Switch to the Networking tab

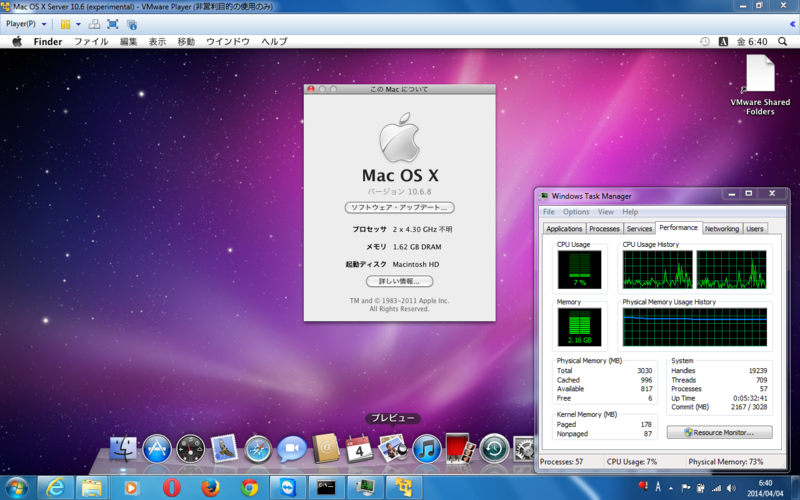[721, 229]
